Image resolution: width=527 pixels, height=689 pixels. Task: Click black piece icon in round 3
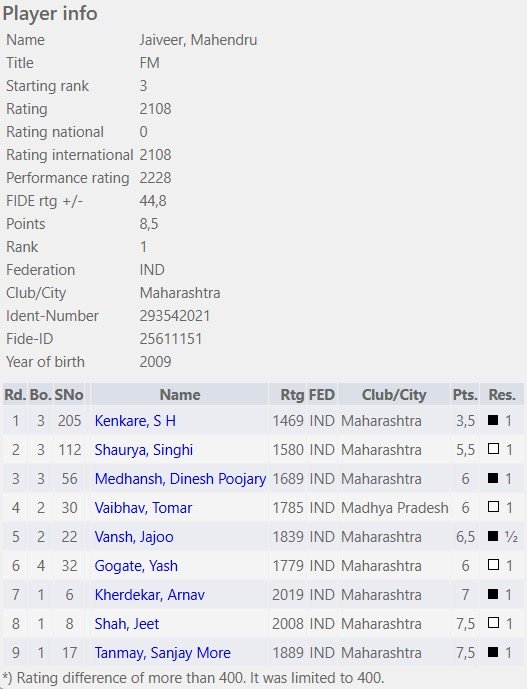493,478
